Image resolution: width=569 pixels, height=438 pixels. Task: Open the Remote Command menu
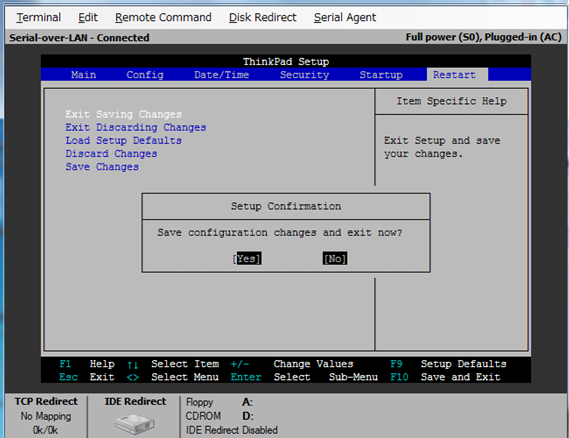163,17
